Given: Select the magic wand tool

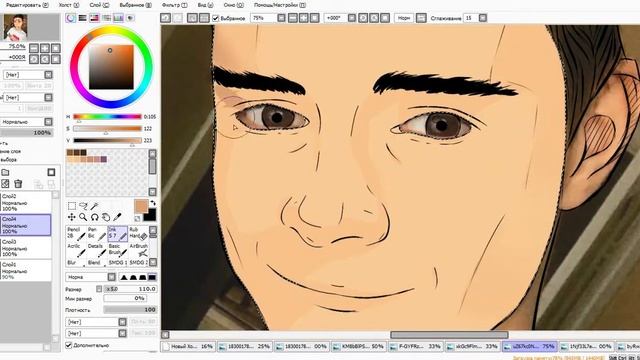Looking at the screenshot, I should click(94, 206).
